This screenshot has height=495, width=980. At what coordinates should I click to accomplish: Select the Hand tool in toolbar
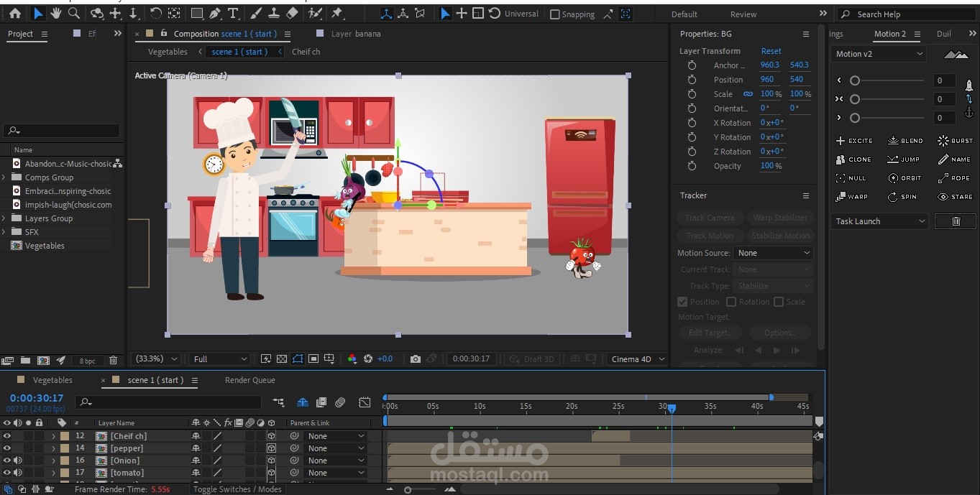click(x=55, y=14)
